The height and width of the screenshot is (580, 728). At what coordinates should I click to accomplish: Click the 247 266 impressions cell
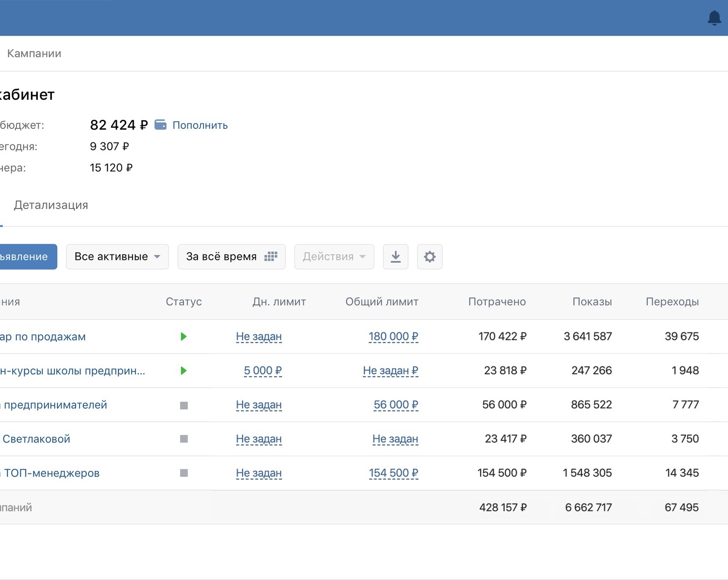(592, 371)
